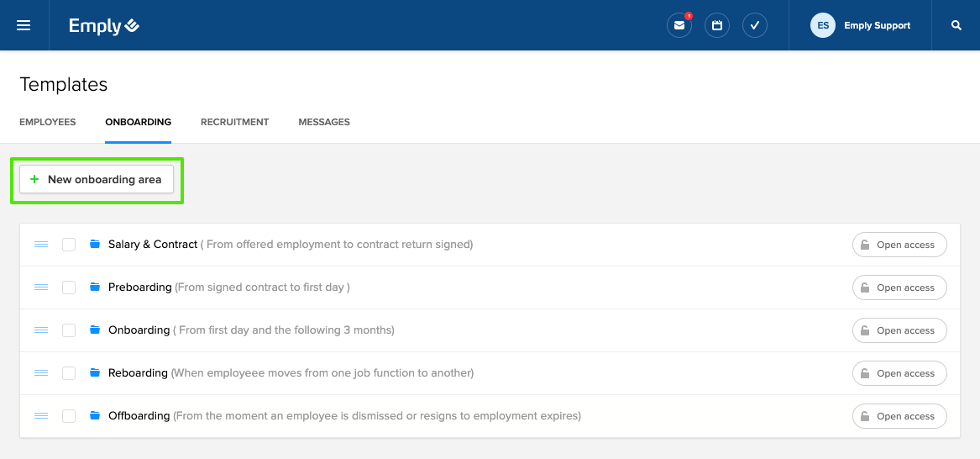
Task: Open the Emply Support user menu
Action: (877, 25)
